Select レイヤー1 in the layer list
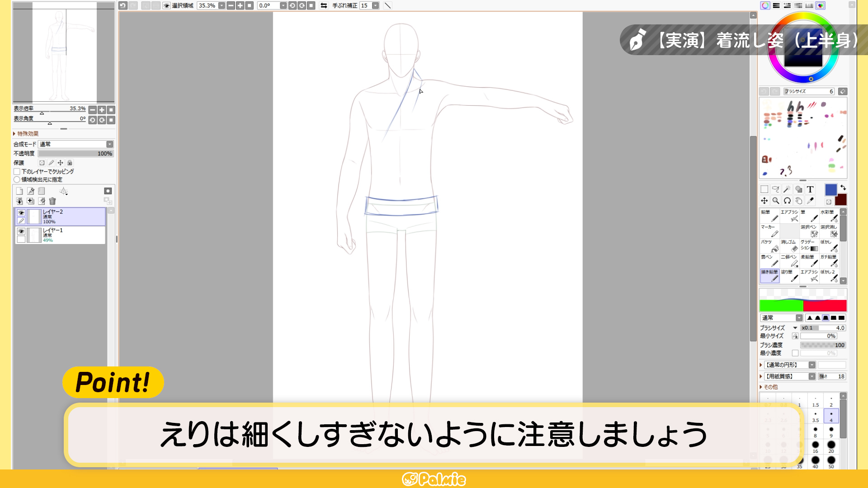 click(61, 235)
